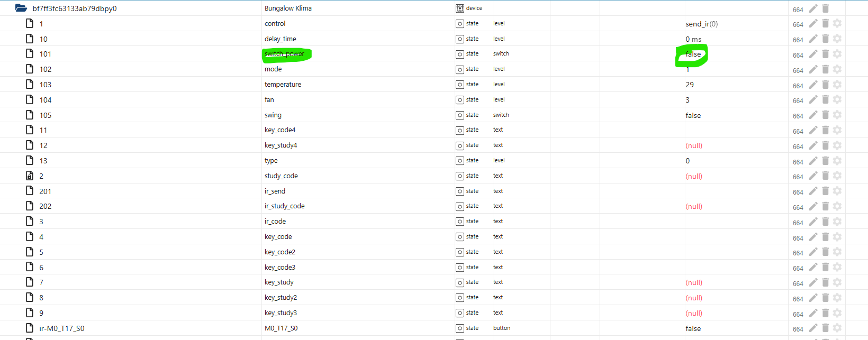868x340 pixels.
Task: Edit the study_code state with the pencil
Action: pyautogui.click(x=813, y=176)
